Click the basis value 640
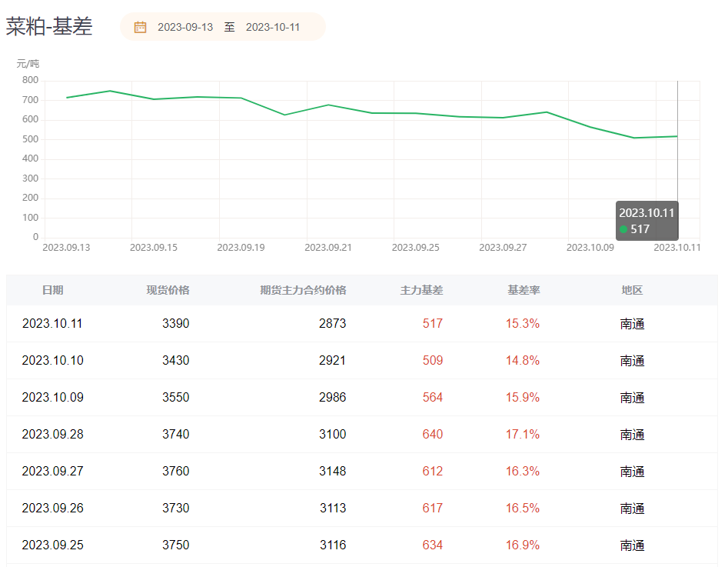This screenshot has height=567, width=728. 432,434
